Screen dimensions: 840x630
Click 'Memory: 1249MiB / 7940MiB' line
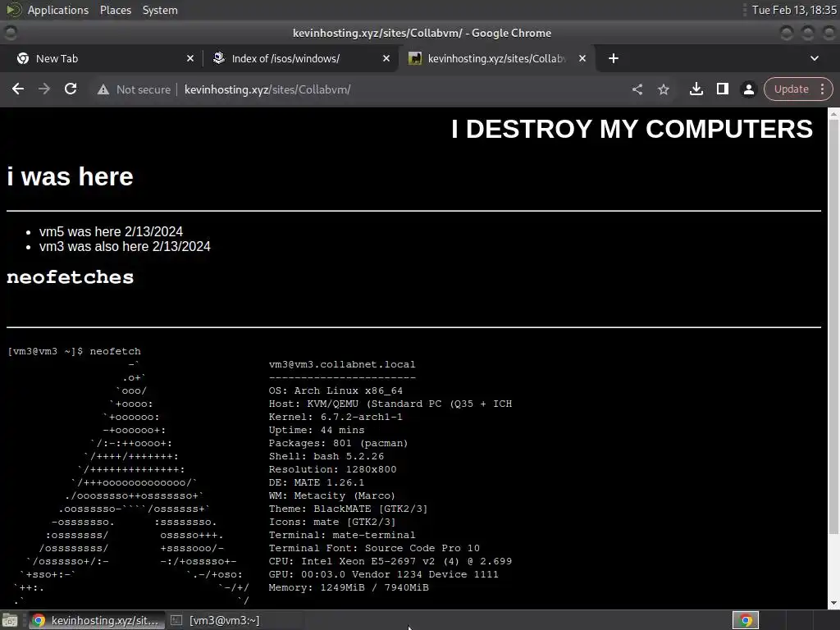349,587
